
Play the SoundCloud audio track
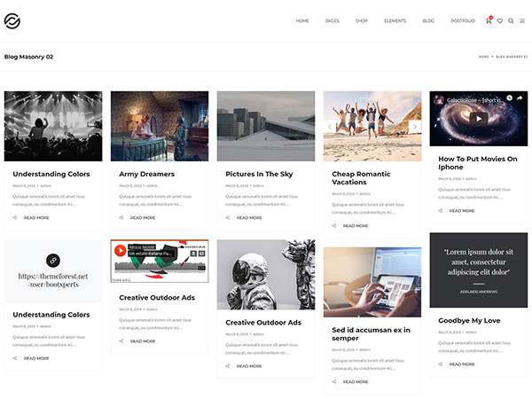click(120, 250)
